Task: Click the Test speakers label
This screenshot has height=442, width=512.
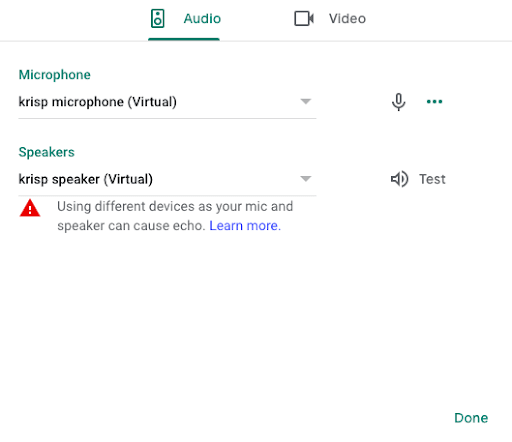Action: (x=432, y=179)
